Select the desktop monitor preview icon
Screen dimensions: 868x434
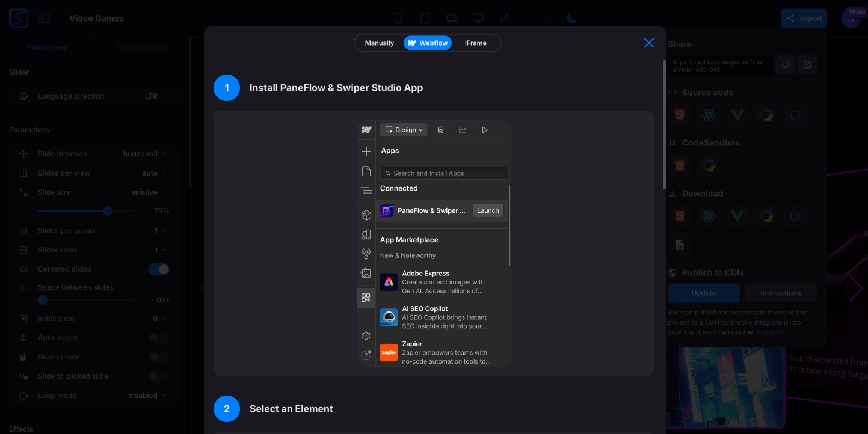478,19
